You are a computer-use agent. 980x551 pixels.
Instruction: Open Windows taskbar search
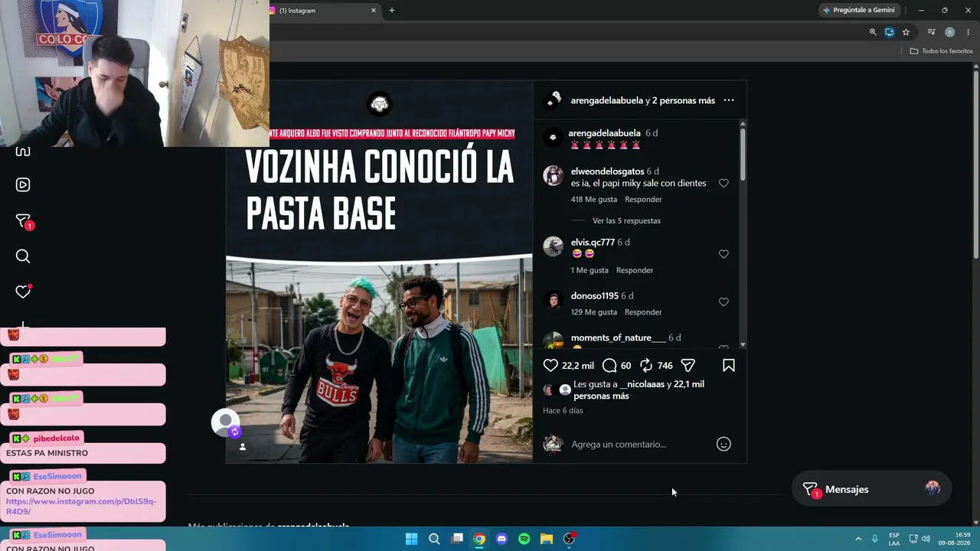434,539
